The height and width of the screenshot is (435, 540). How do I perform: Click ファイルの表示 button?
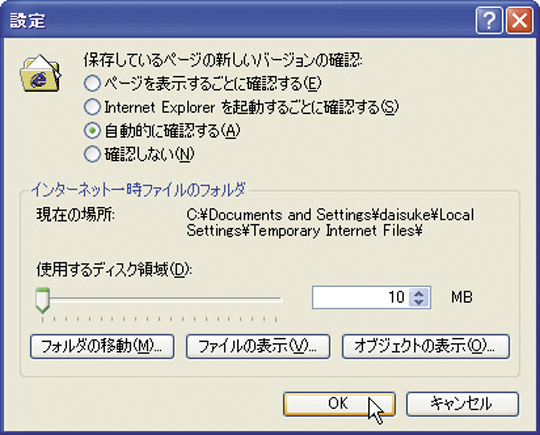258,346
